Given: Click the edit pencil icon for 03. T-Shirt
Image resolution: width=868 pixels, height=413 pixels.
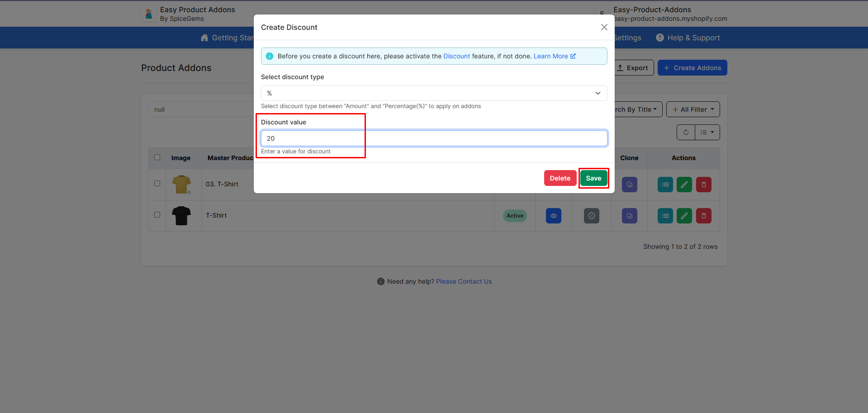Looking at the screenshot, I should click(x=684, y=185).
